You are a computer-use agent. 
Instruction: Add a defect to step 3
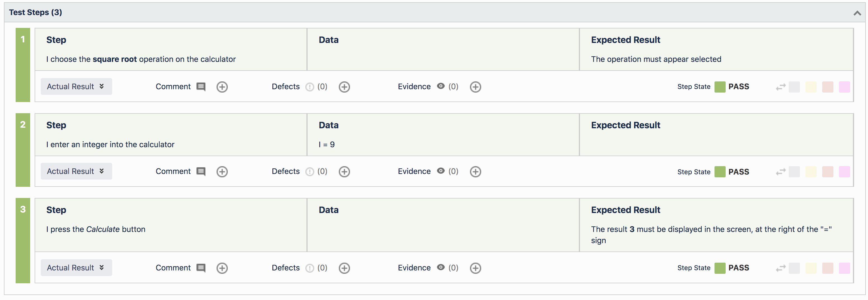coord(344,268)
